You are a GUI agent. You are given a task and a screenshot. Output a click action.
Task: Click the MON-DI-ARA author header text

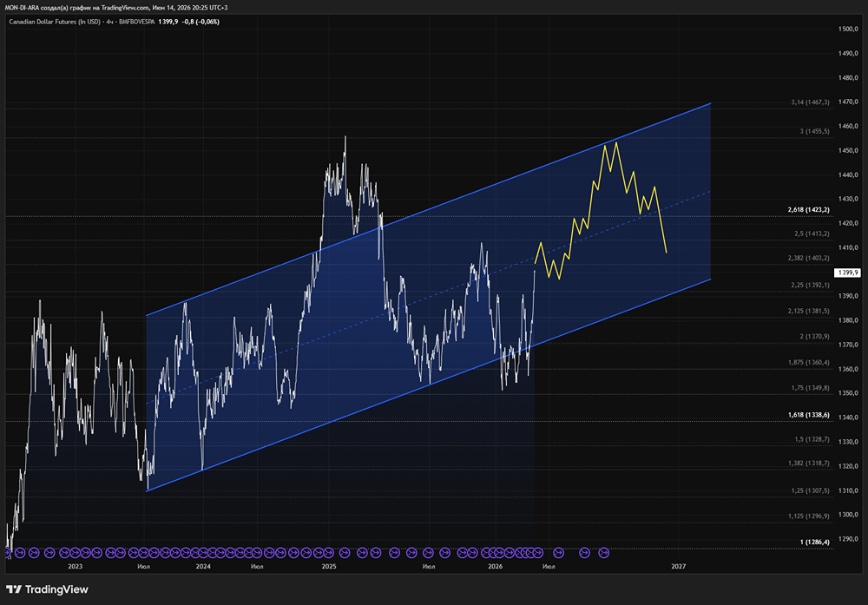pos(116,8)
